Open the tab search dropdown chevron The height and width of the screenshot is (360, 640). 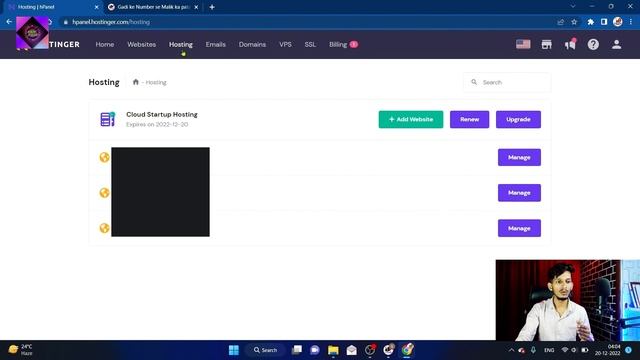573,7
